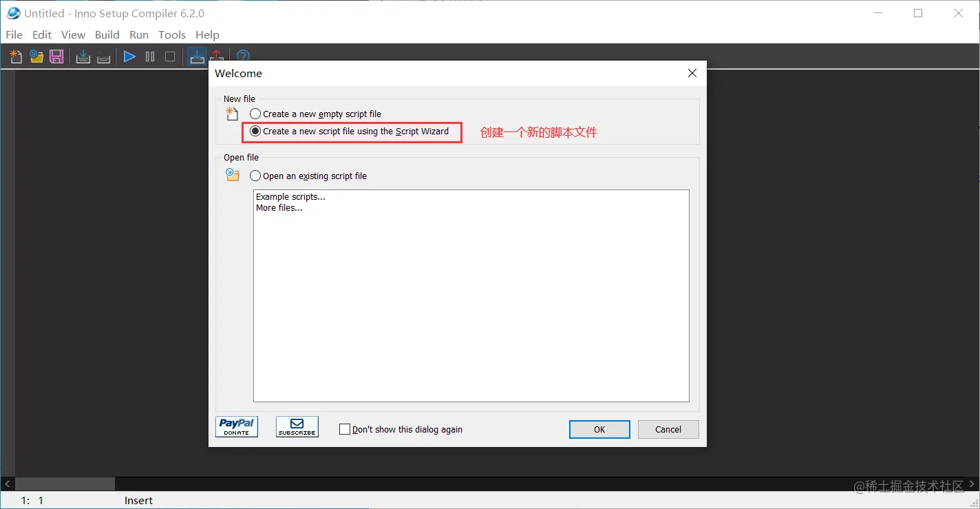Select Create a new empty script file

pyautogui.click(x=315, y=114)
